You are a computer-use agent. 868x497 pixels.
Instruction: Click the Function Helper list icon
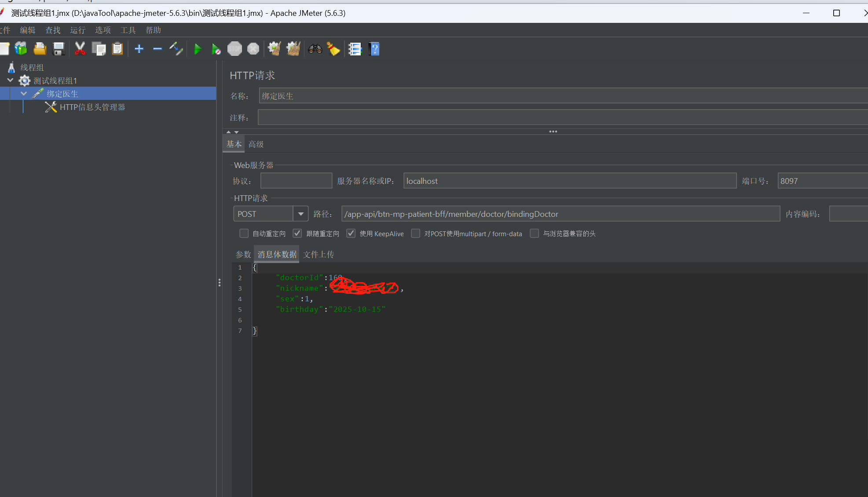click(355, 49)
